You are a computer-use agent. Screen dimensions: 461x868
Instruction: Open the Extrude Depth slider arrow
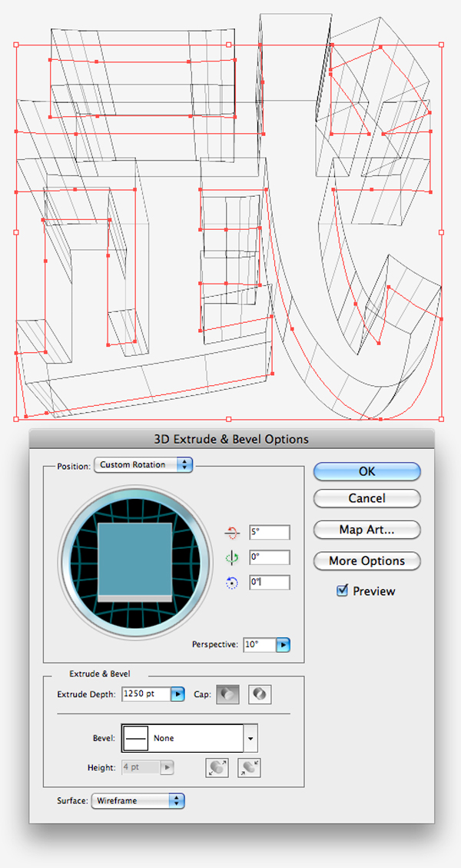tap(177, 694)
